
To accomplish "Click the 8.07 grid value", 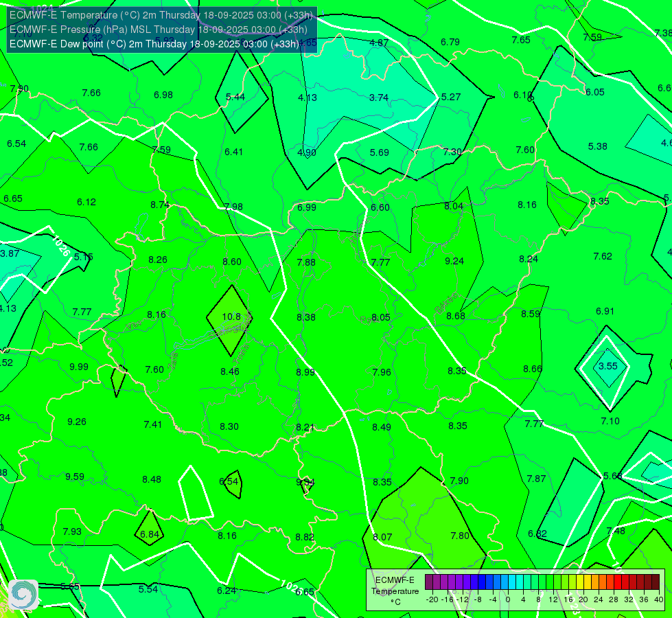I will 382,536.
